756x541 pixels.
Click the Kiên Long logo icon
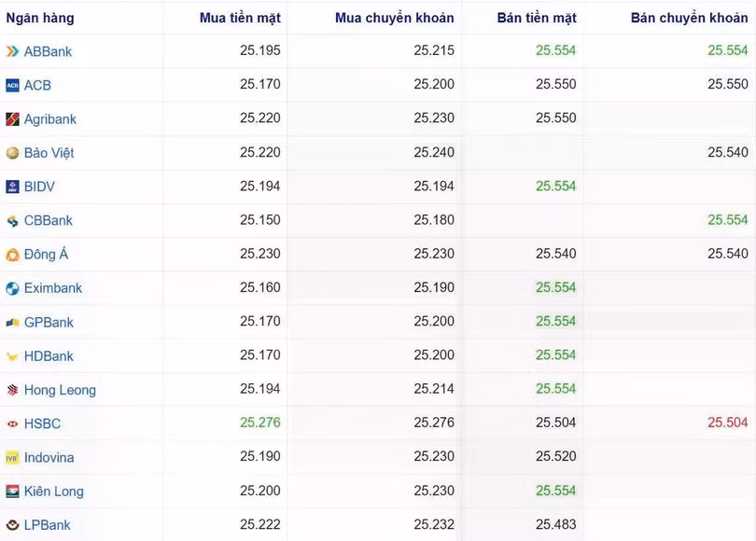pyautogui.click(x=12, y=492)
